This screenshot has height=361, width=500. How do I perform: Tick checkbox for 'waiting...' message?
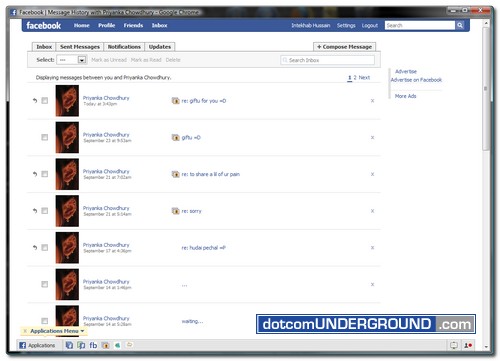pos(45,321)
